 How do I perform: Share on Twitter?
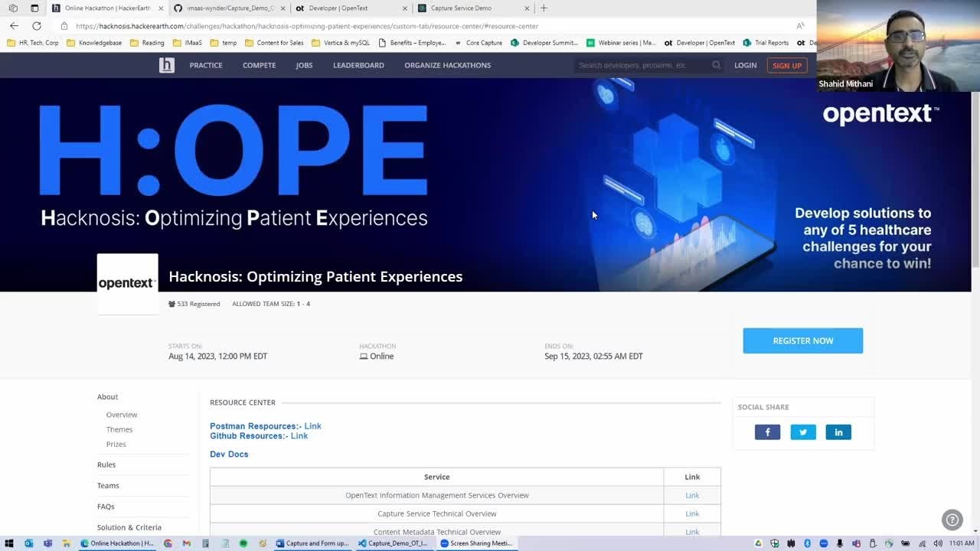coord(803,432)
